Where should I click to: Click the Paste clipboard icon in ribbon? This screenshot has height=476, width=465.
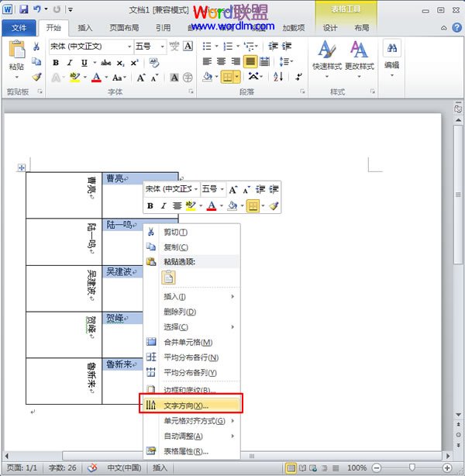(17, 50)
